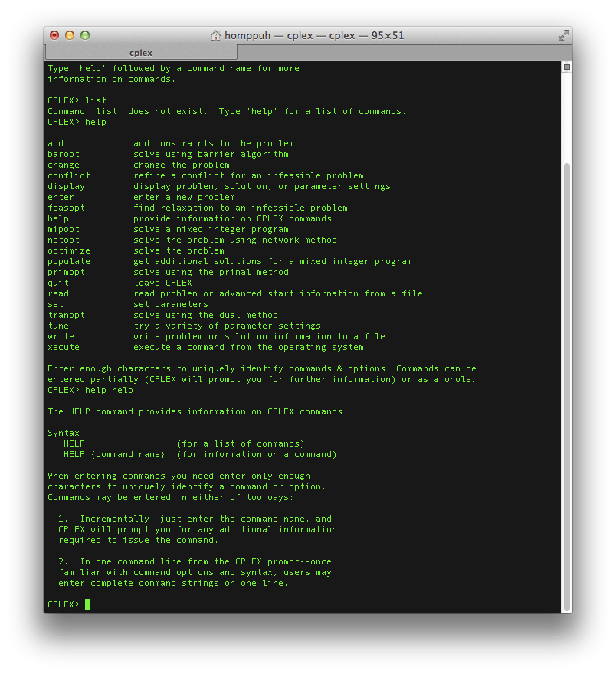Screen dimensions: 616x674
Task: Click the 'tranopt' command name
Action: pos(66,315)
